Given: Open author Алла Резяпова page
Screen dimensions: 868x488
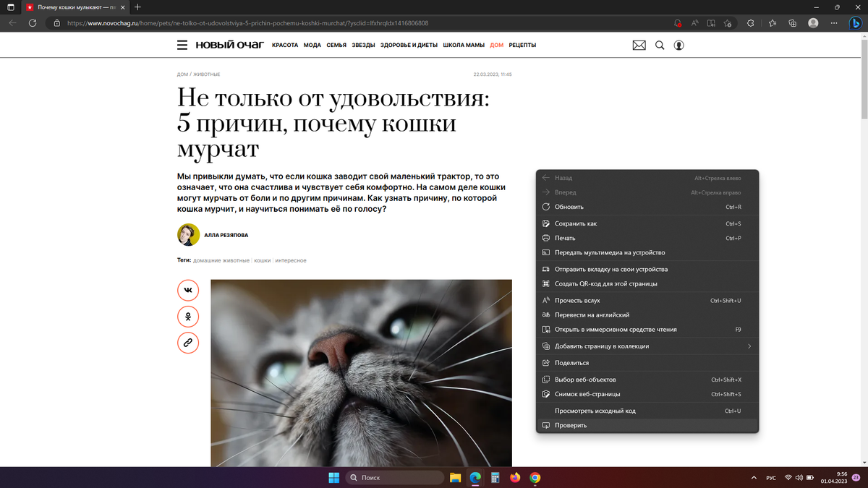Looking at the screenshot, I should click(227, 235).
